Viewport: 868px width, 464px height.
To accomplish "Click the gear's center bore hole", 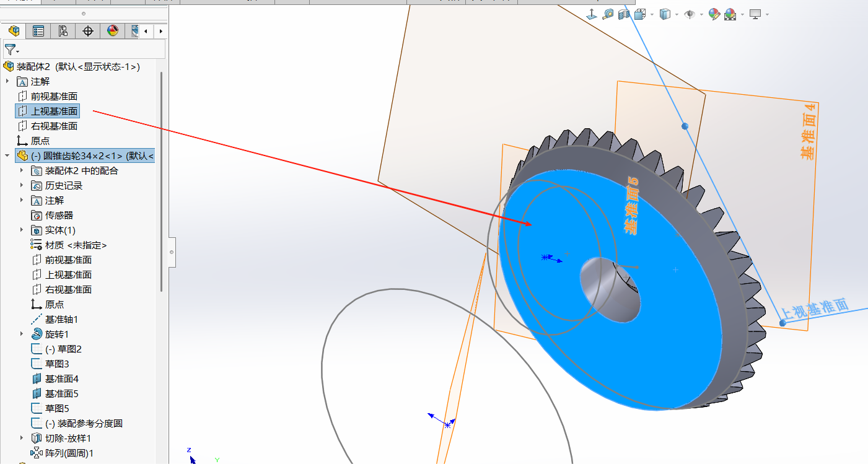I will [610, 289].
